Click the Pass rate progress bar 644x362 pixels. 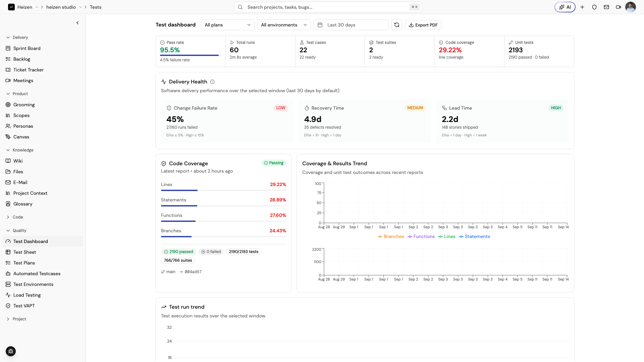click(190, 55)
